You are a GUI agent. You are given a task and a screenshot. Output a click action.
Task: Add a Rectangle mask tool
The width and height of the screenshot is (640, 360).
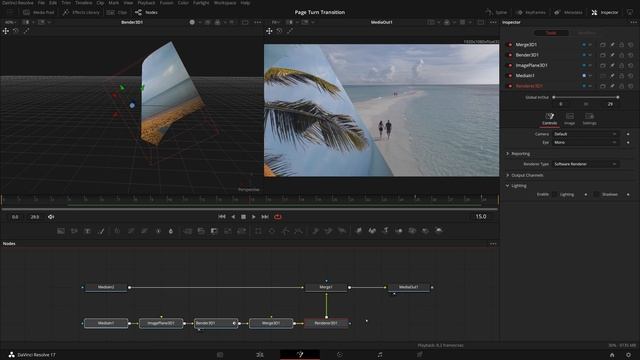pos(258,231)
